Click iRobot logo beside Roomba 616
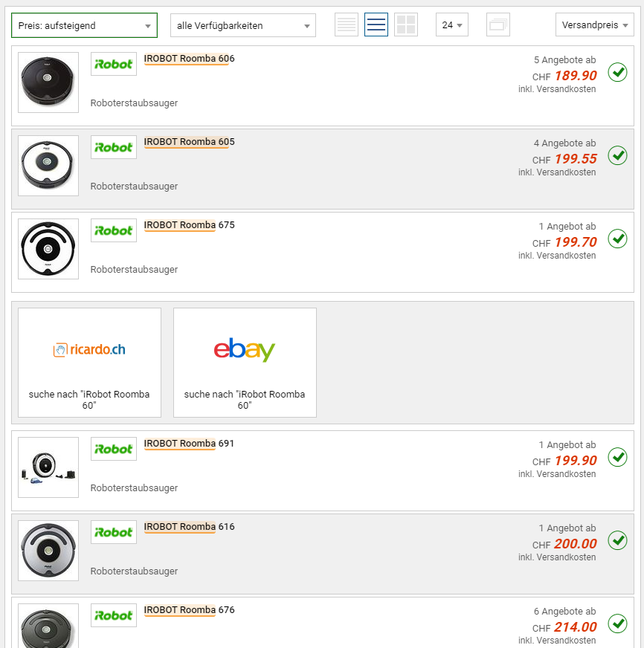Screen dimensions: 644x648 tap(114, 532)
